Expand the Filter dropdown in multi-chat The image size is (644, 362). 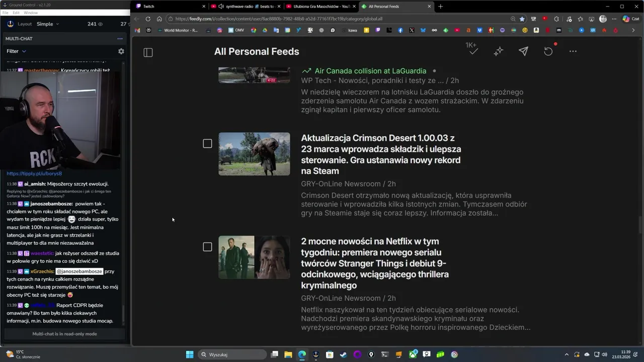pyautogui.click(x=17, y=51)
